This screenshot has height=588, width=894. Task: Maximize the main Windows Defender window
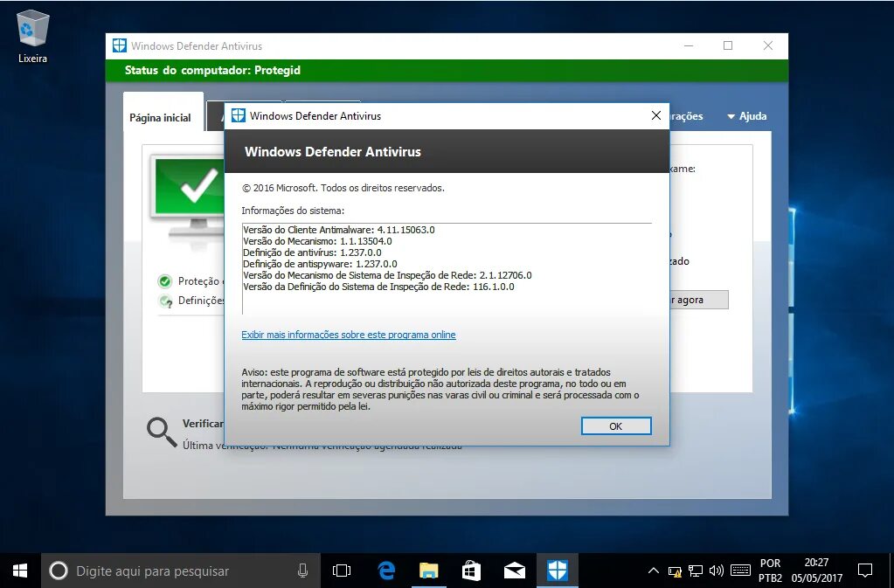pos(728,45)
